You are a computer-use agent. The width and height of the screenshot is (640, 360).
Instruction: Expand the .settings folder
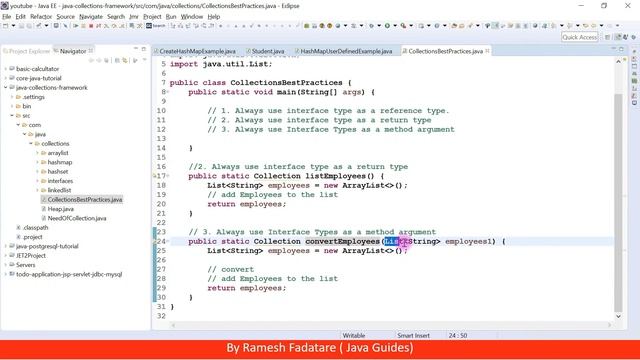[12, 97]
